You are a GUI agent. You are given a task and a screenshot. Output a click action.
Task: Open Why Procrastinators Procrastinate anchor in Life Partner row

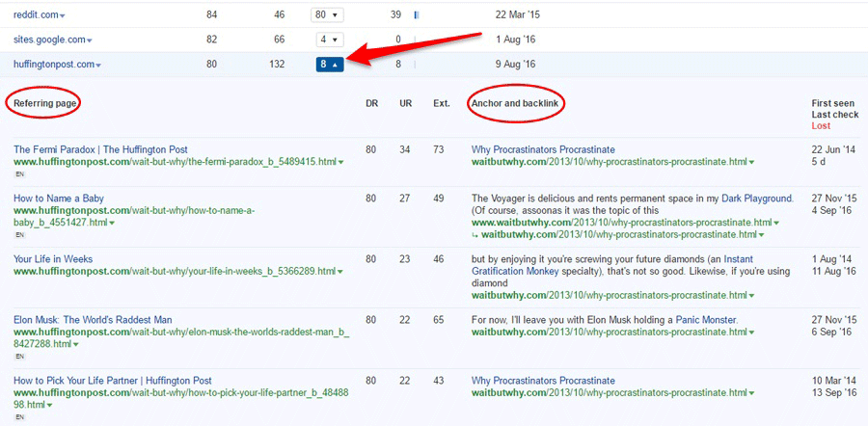543,381
